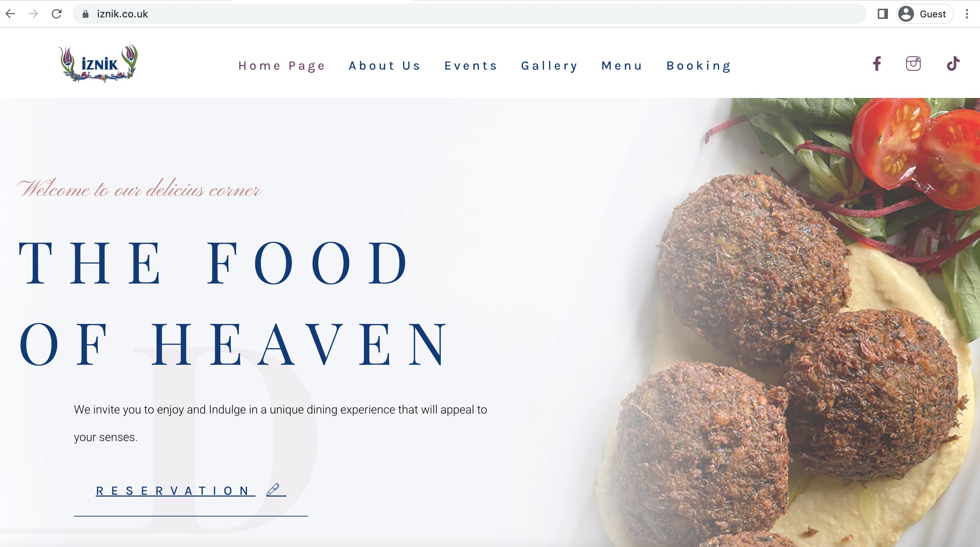Click the browser back arrow

click(x=10, y=14)
